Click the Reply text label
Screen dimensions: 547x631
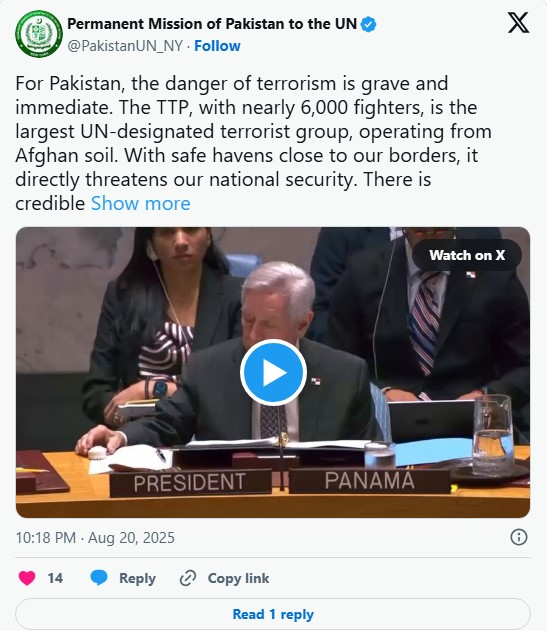pyautogui.click(x=137, y=578)
